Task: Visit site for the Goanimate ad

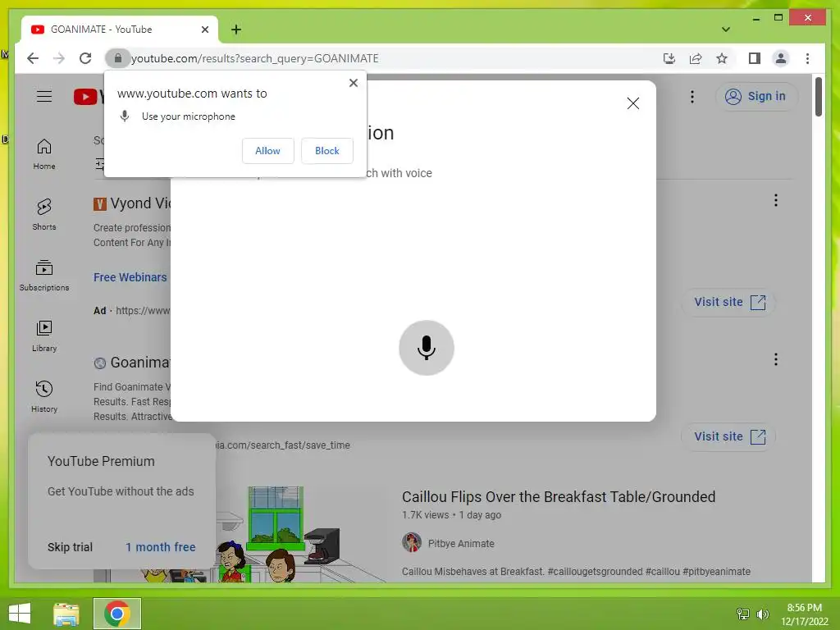Action: (729, 436)
